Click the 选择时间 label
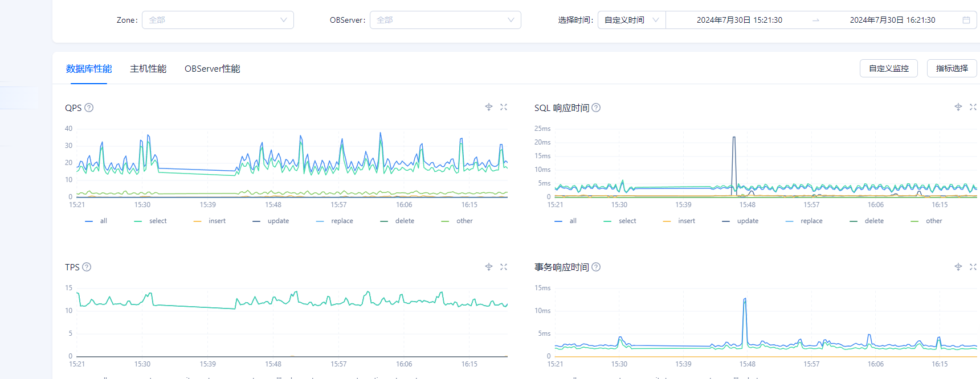Image resolution: width=980 pixels, height=379 pixels. pos(575,20)
